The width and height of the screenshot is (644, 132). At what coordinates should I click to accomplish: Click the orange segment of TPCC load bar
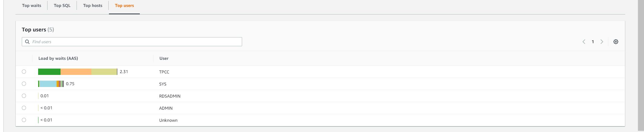(x=76, y=72)
